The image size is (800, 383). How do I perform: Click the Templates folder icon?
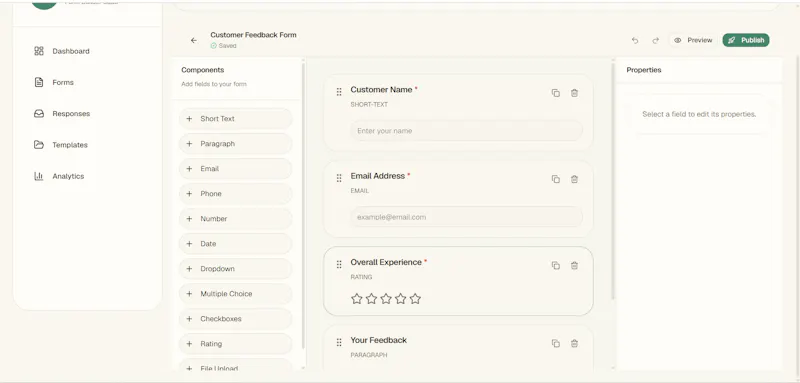tap(39, 145)
